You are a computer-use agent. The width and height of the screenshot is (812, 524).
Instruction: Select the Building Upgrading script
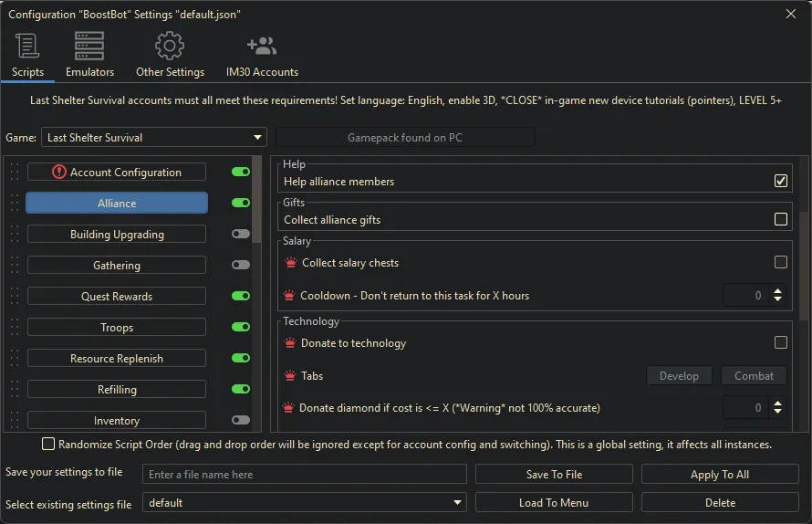(117, 234)
